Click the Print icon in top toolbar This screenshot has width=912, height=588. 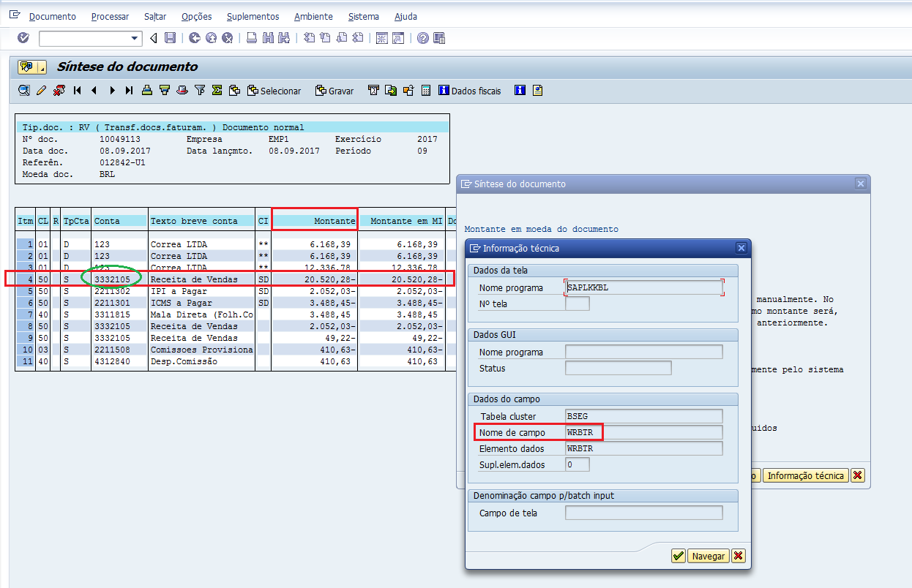tap(251, 38)
